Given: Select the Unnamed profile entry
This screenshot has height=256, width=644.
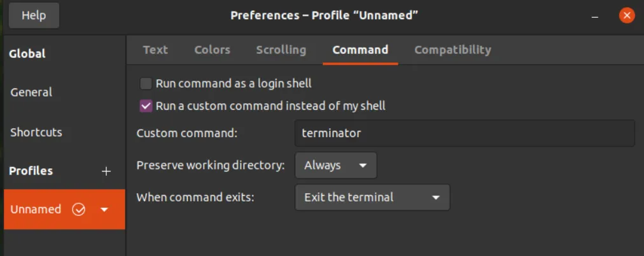Looking at the screenshot, I should (x=36, y=210).
